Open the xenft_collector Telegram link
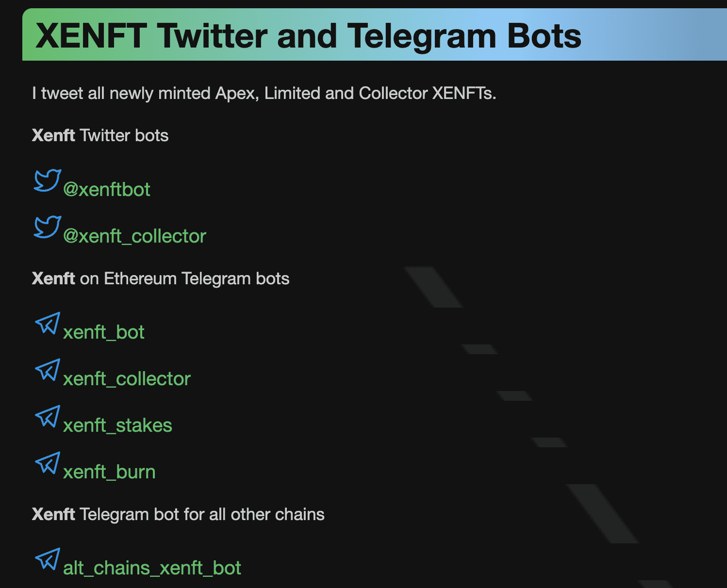Screen dimensions: 727x588 (x=127, y=378)
